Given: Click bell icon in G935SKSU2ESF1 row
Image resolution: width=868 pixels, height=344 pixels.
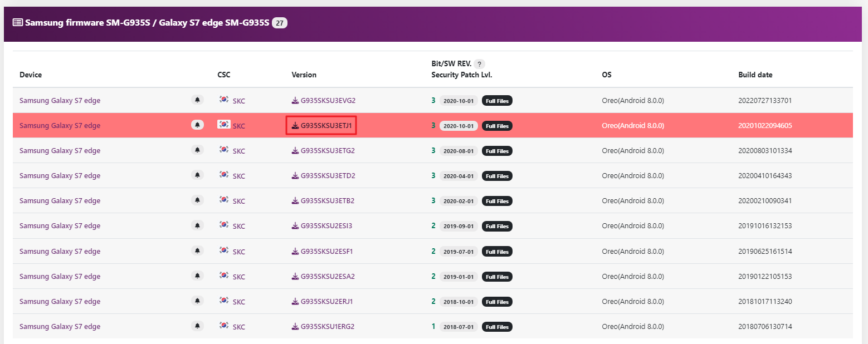Looking at the screenshot, I should [x=197, y=250].
